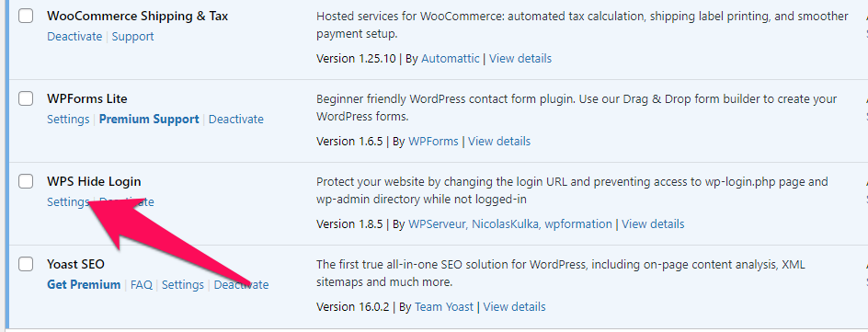
Task: Deactivate the WPForms Lite plugin
Action: 235,119
